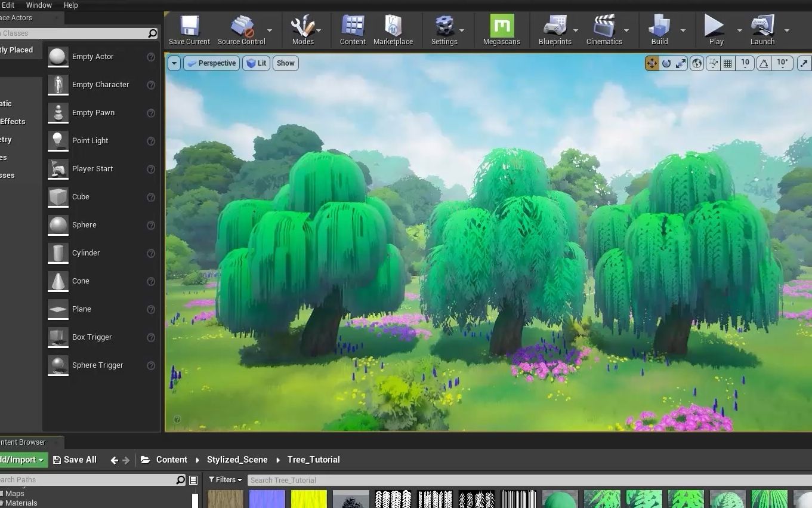Select the translate gizmo mode icon
Image resolution: width=812 pixels, height=508 pixels.
pyautogui.click(x=652, y=63)
